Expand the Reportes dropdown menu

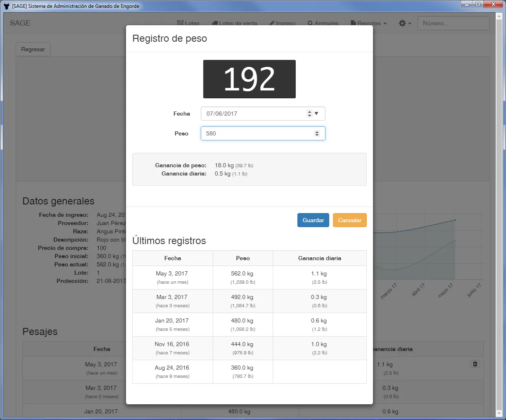pyautogui.click(x=369, y=24)
